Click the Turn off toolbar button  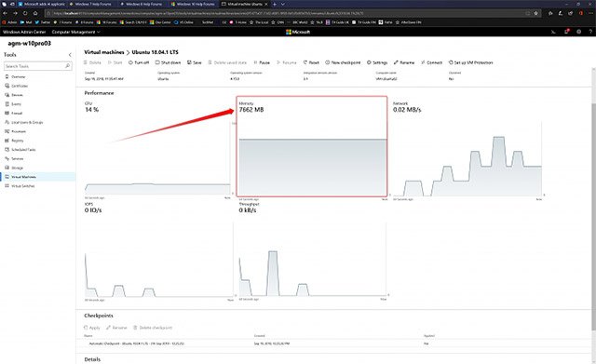coord(139,62)
